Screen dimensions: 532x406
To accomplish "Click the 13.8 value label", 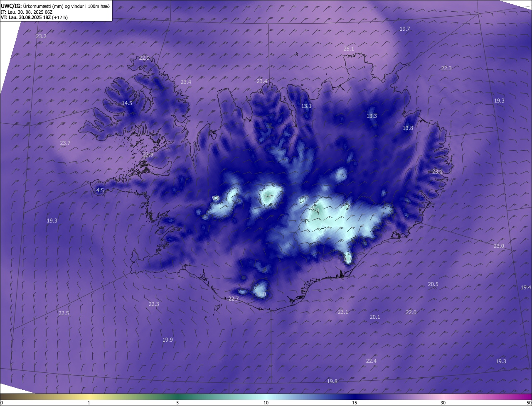I will click(x=408, y=129).
